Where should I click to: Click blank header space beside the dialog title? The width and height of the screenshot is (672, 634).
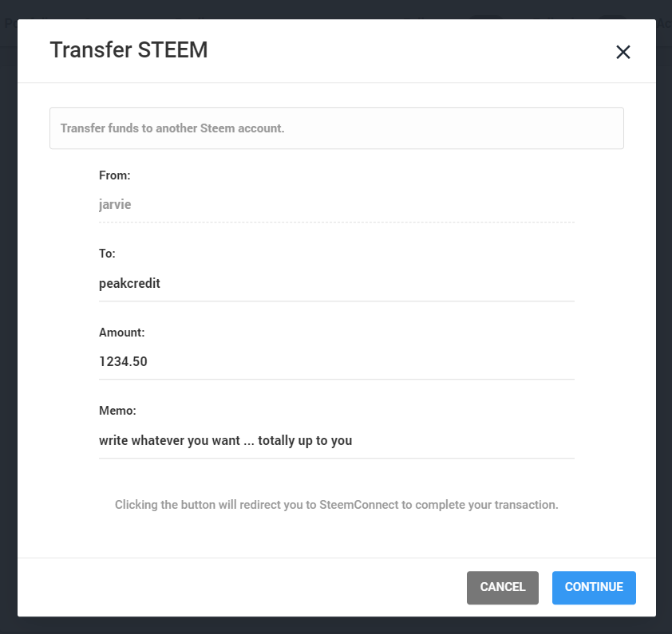[399, 50]
